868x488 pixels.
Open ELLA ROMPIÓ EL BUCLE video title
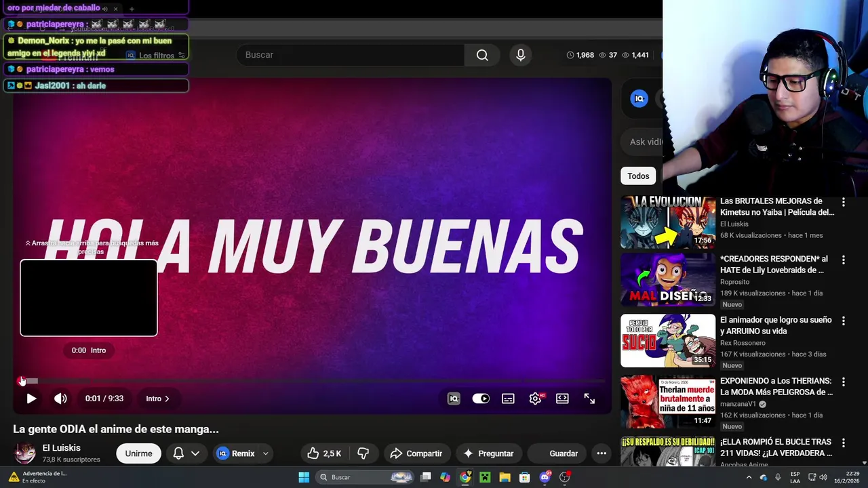(x=776, y=447)
